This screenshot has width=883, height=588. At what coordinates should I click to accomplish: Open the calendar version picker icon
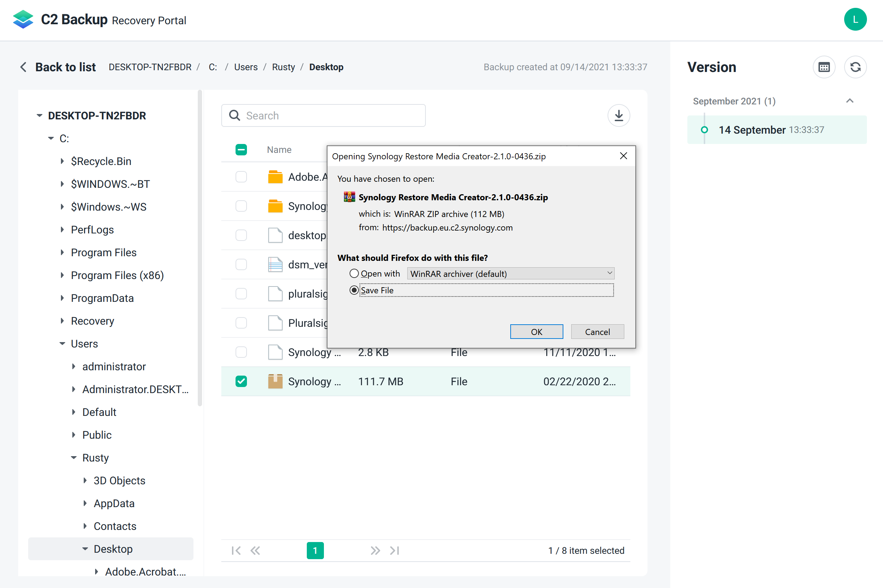coord(824,67)
